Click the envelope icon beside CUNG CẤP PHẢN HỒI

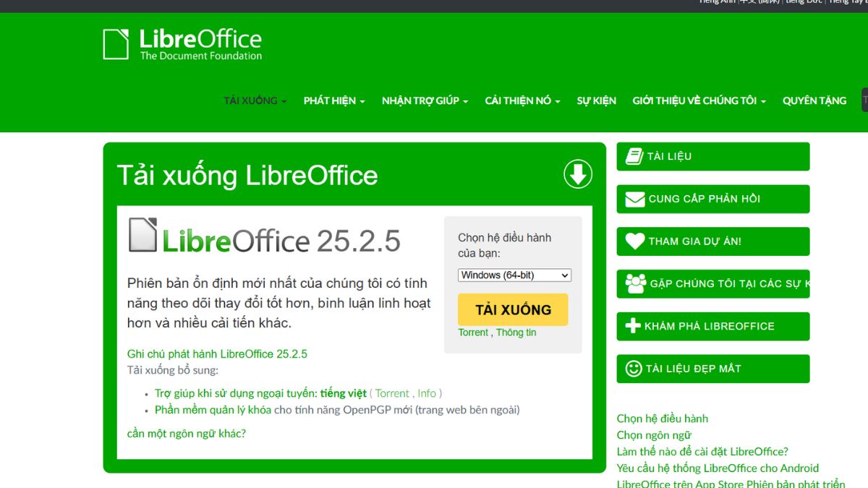(x=635, y=199)
